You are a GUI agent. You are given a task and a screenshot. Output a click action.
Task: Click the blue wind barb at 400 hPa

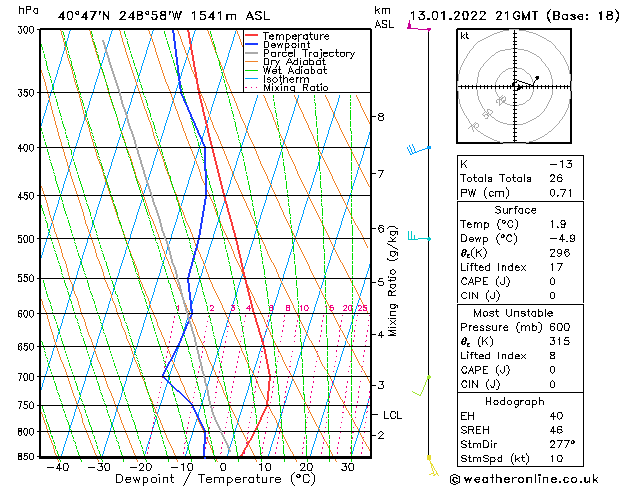(418, 150)
